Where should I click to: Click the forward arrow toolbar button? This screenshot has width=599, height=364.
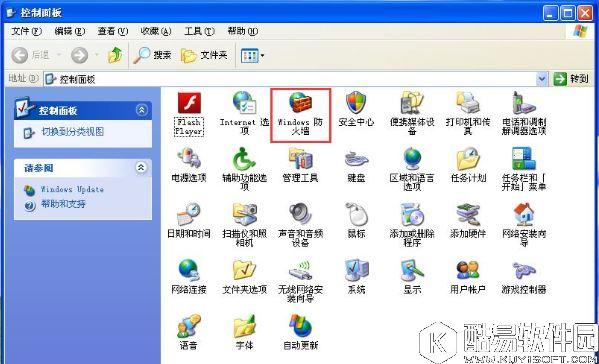[x=79, y=55]
